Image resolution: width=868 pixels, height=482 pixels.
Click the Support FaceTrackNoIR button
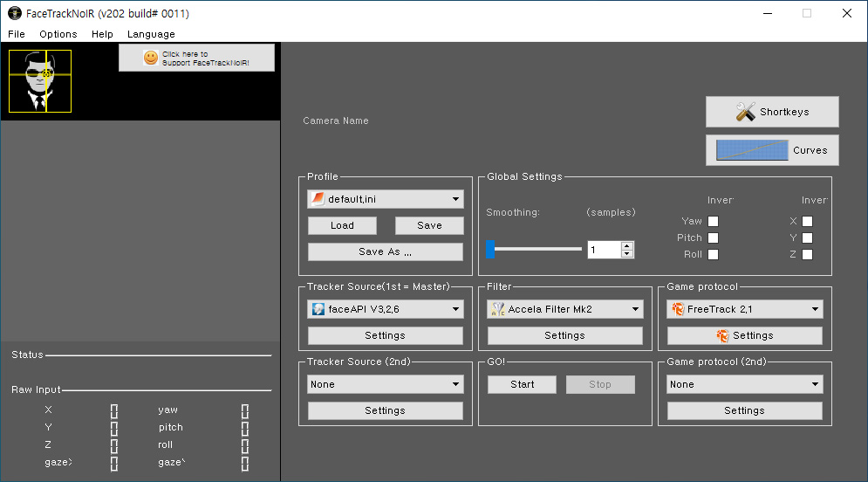pos(196,58)
